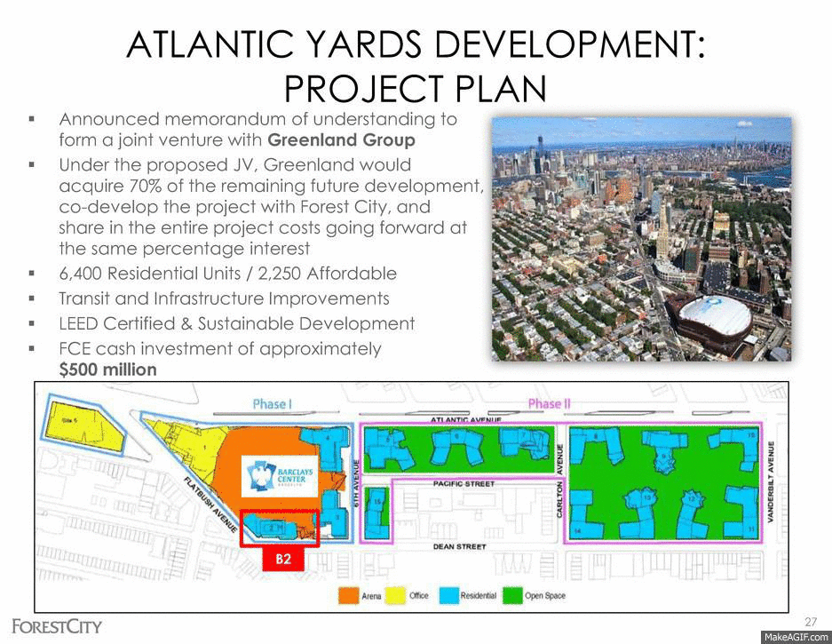The height and width of the screenshot is (644, 832).
Task: Select the Phase I heading on map
Action: (x=271, y=404)
